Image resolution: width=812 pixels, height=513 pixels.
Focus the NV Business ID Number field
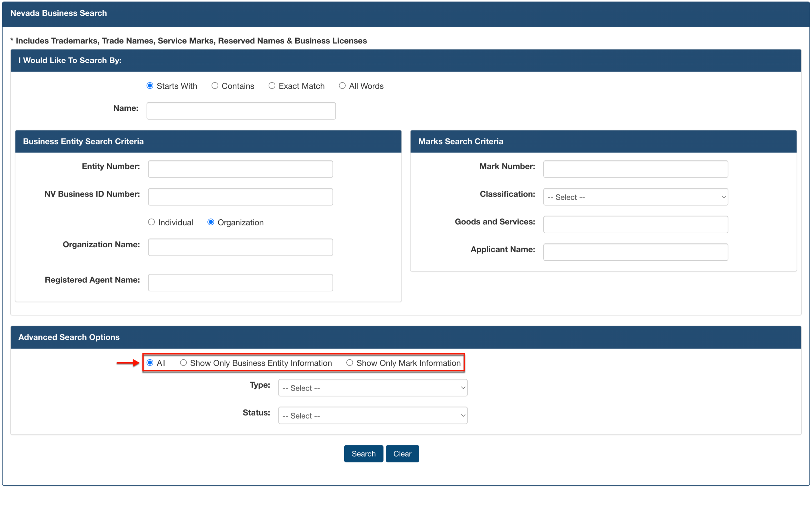point(240,197)
